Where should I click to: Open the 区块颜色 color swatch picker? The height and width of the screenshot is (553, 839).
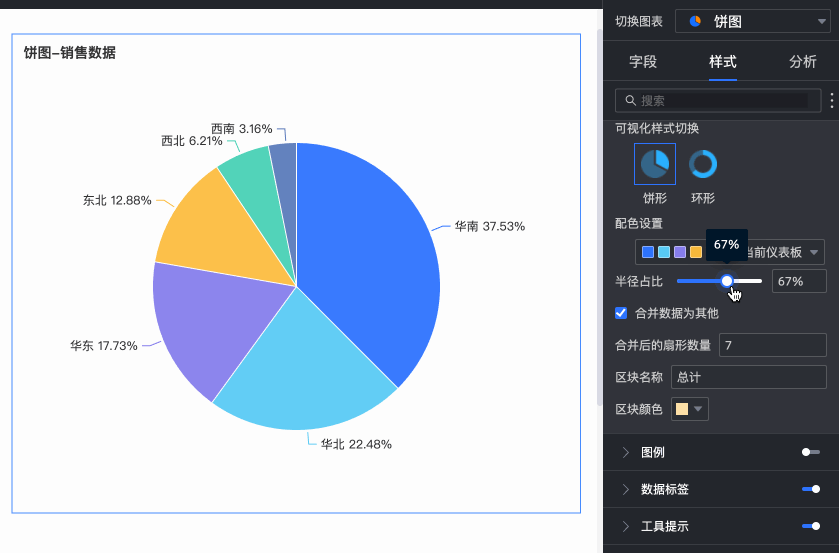(691, 409)
